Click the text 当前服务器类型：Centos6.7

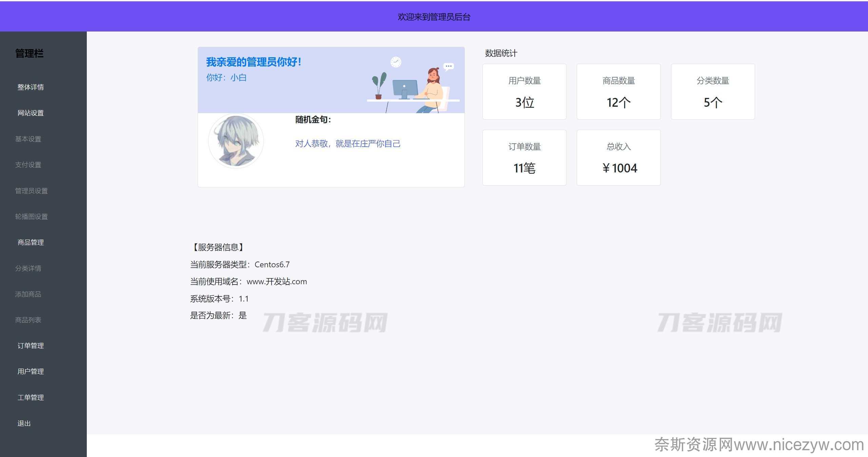[x=240, y=265]
